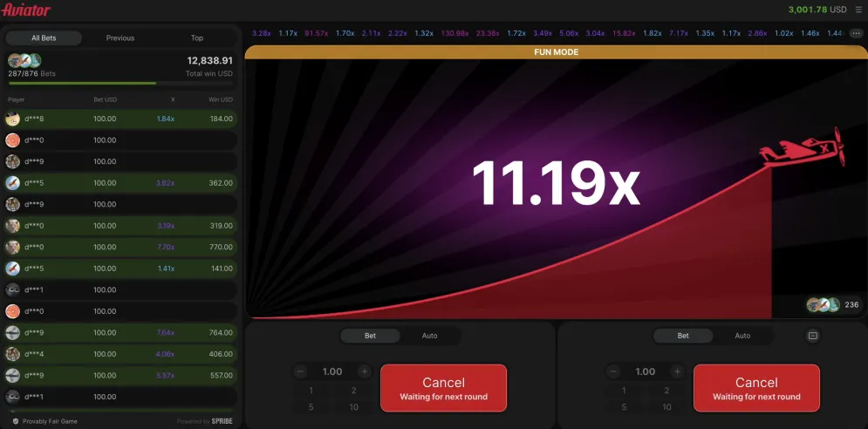Click the 12,838.91 total win value

[210, 60]
